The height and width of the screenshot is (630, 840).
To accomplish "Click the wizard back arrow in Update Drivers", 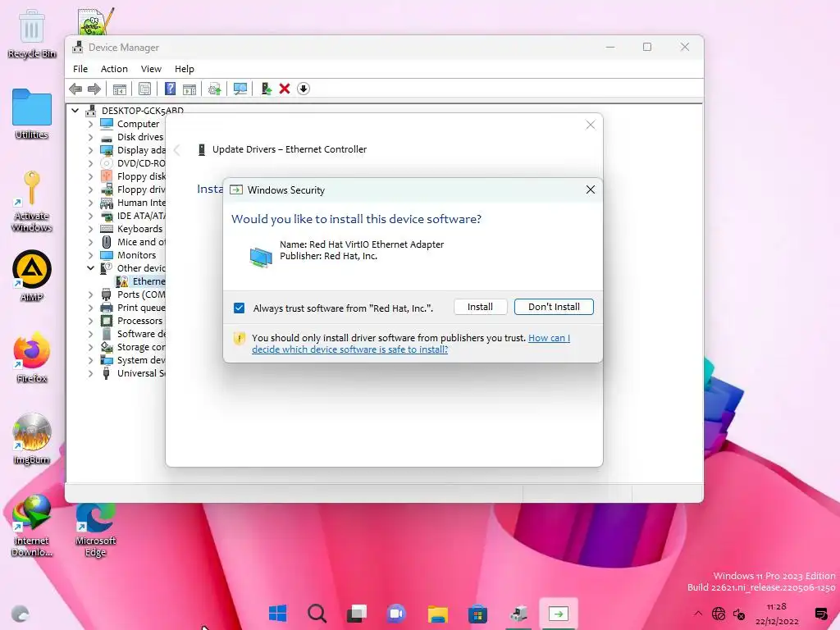I will pos(177,149).
